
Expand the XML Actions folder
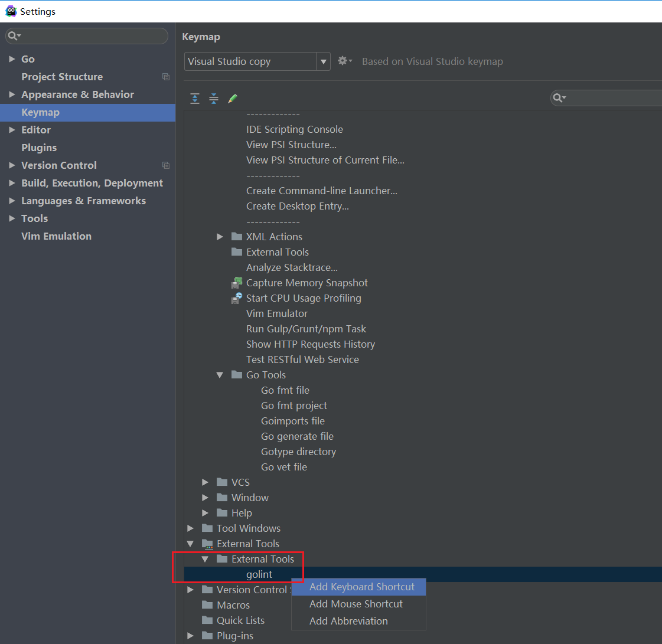(220, 237)
